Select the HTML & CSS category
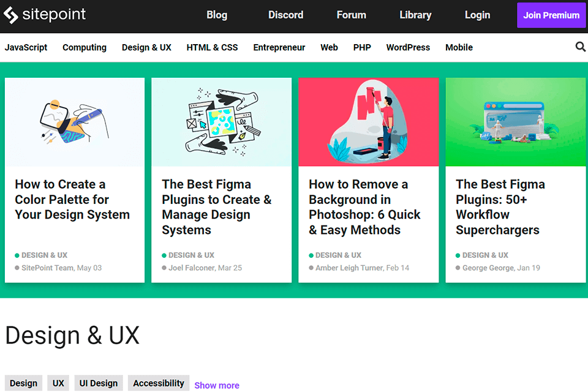 click(212, 48)
